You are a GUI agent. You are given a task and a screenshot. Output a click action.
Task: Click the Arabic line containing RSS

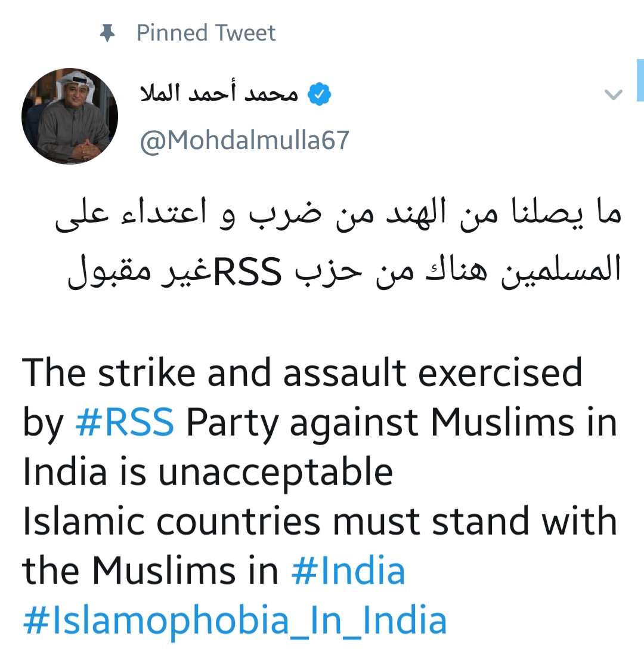tap(344, 270)
